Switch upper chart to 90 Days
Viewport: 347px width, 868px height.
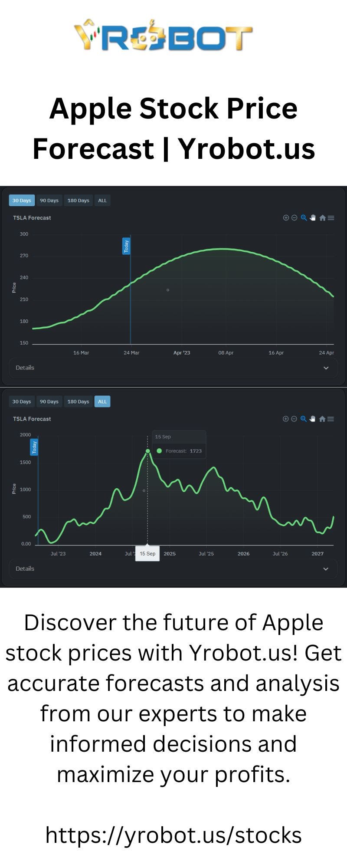(x=49, y=201)
